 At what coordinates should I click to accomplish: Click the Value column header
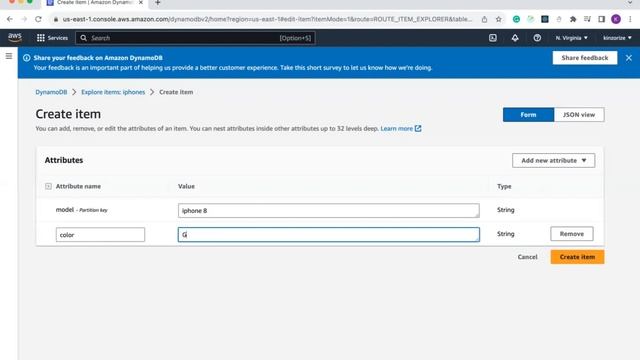coord(186,187)
